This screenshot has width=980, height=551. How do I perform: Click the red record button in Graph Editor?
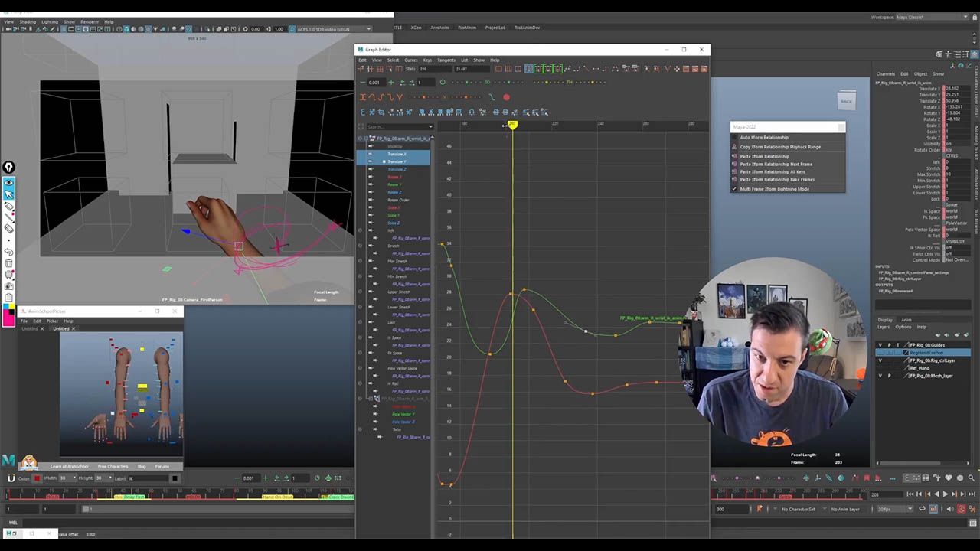(506, 97)
